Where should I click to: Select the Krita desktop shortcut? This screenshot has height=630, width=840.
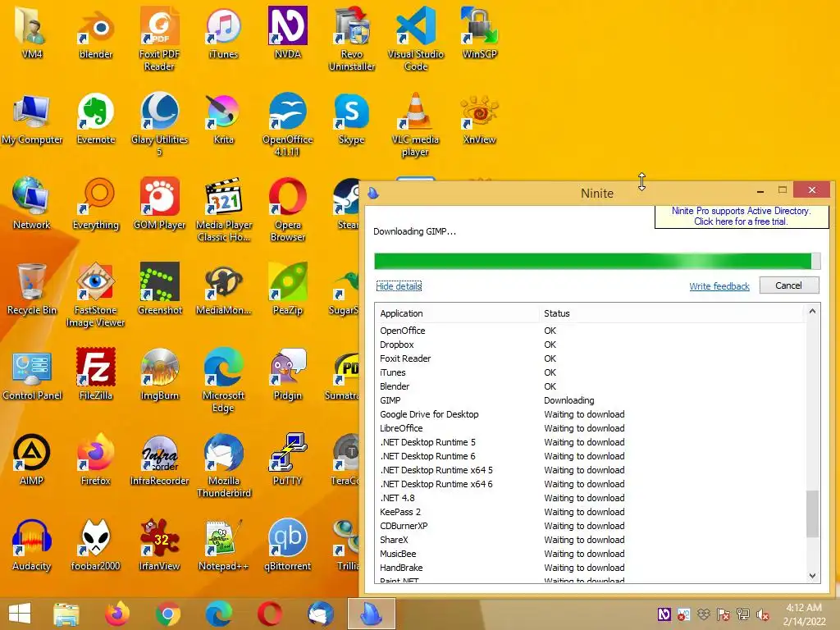point(223,119)
